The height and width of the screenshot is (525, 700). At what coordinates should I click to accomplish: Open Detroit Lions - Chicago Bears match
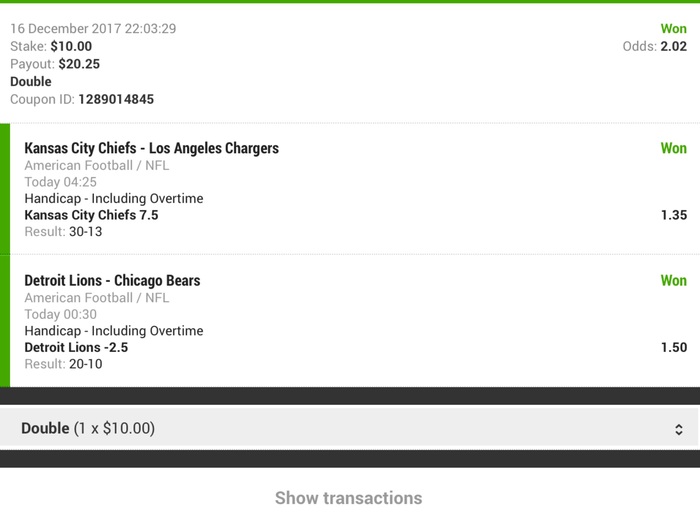pyautogui.click(x=112, y=281)
